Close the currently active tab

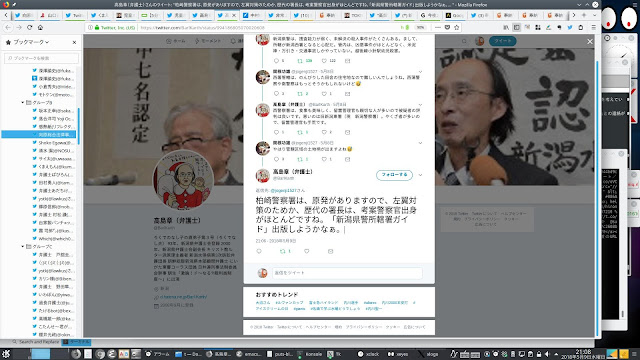pos(234,15)
